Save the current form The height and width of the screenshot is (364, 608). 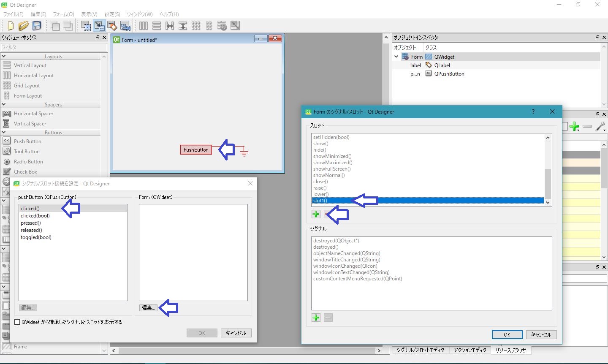coord(37,26)
